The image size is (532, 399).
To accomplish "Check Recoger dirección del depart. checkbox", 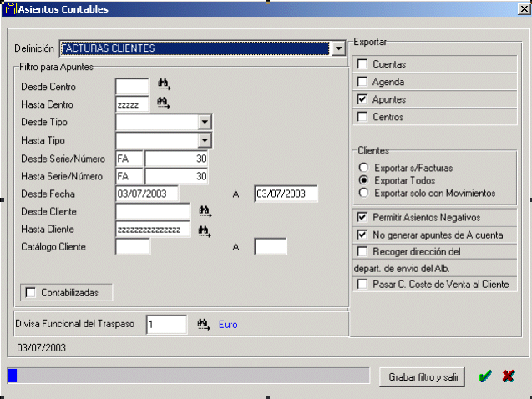I will [362, 251].
